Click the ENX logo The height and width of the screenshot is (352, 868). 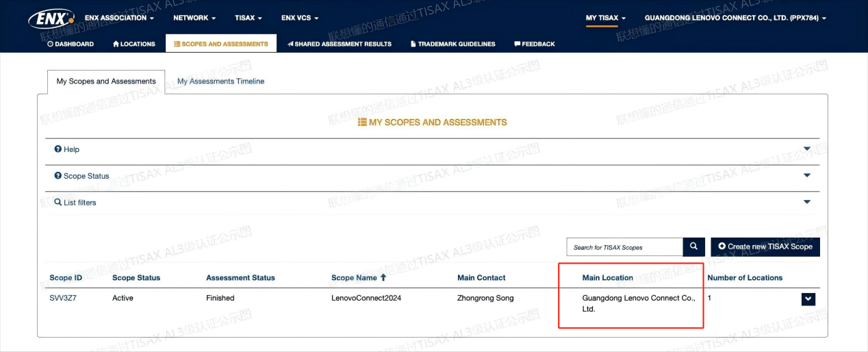51,18
